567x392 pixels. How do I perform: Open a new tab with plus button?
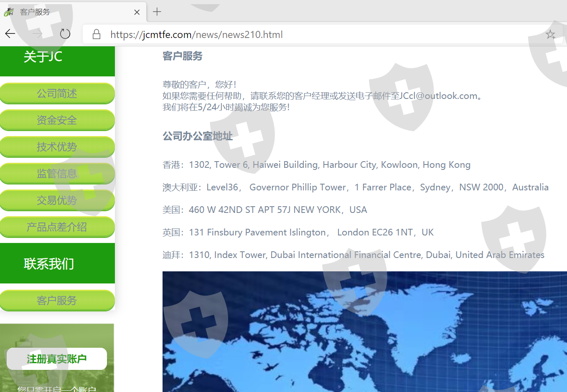tap(157, 12)
